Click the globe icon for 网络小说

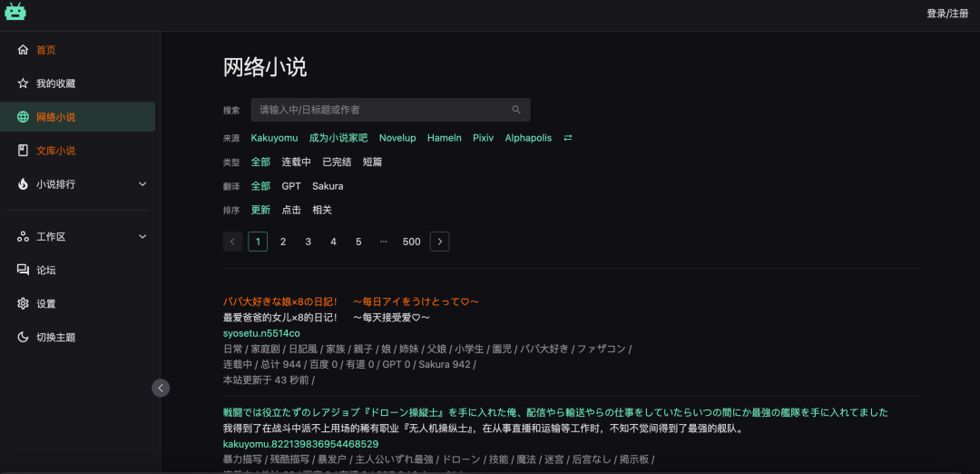coord(23,117)
